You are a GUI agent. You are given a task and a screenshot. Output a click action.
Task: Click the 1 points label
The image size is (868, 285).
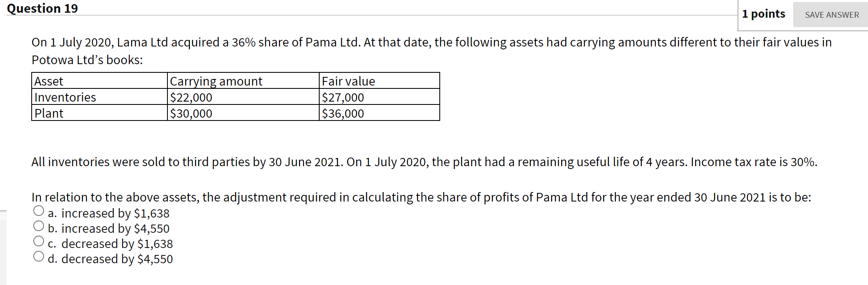[x=765, y=14]
